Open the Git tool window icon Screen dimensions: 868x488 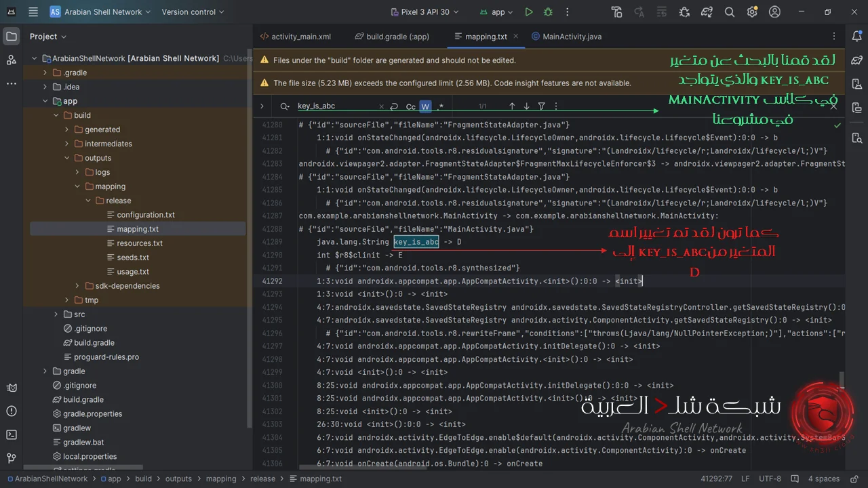[12, 458]
